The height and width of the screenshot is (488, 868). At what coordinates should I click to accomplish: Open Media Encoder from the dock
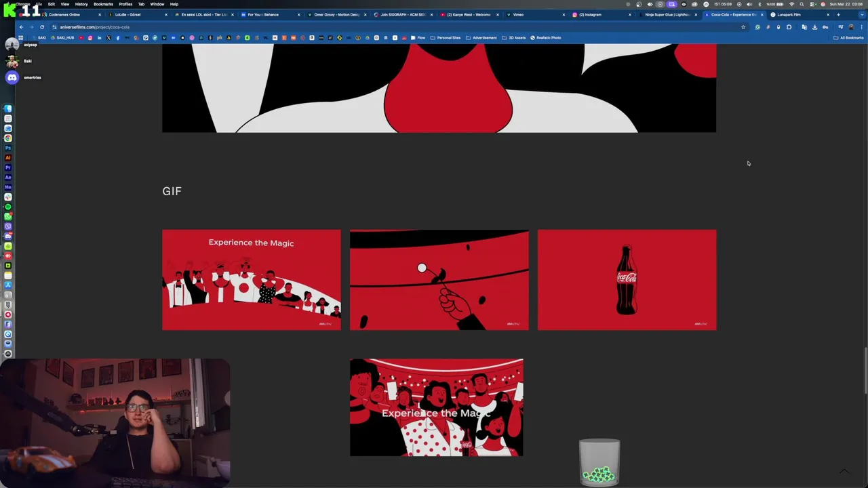(8, 187)
